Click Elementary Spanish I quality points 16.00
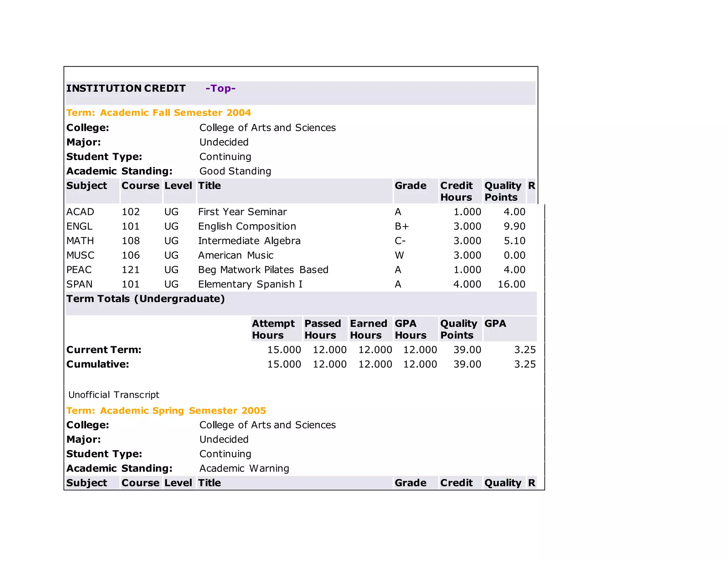This screenshot has height=562, width=728. 511,285
